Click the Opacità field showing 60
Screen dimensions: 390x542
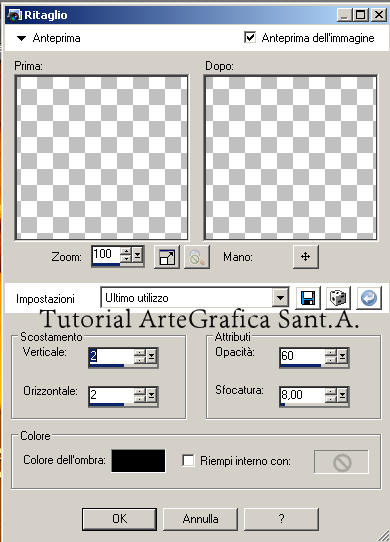point(303,356)
